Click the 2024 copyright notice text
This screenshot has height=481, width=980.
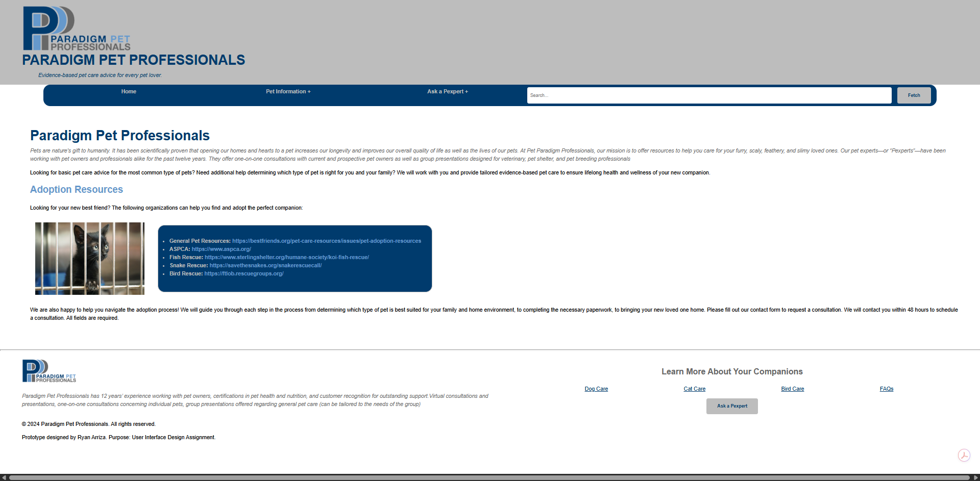click(89, 424)
